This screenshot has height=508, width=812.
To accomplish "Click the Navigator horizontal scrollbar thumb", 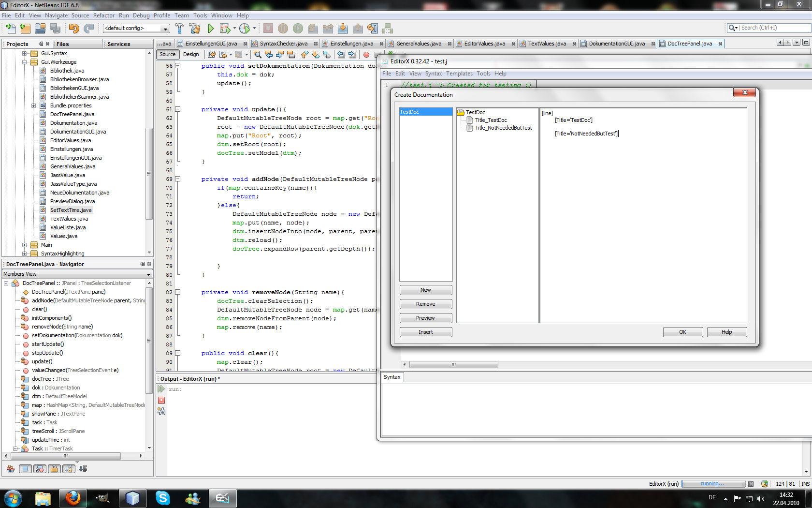I will tap(66, 456).
